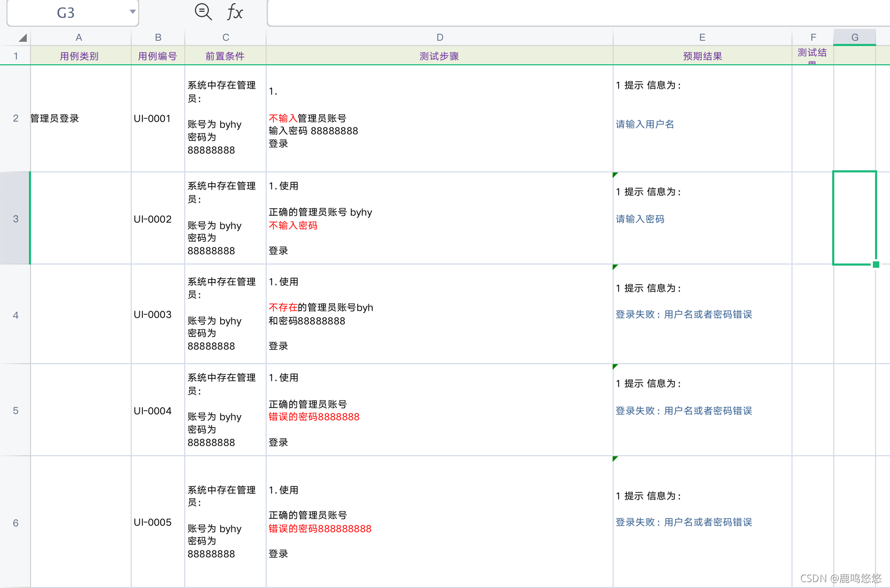Click the fx insert function icon

[234, 13]
